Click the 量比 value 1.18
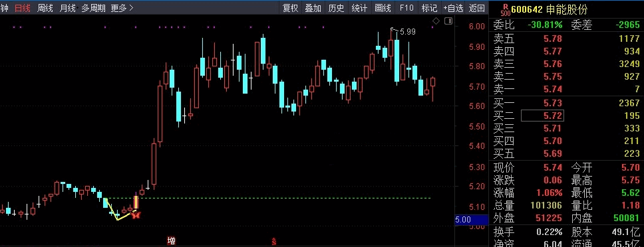Screen dimensions: 644x247 click(631, 206)
